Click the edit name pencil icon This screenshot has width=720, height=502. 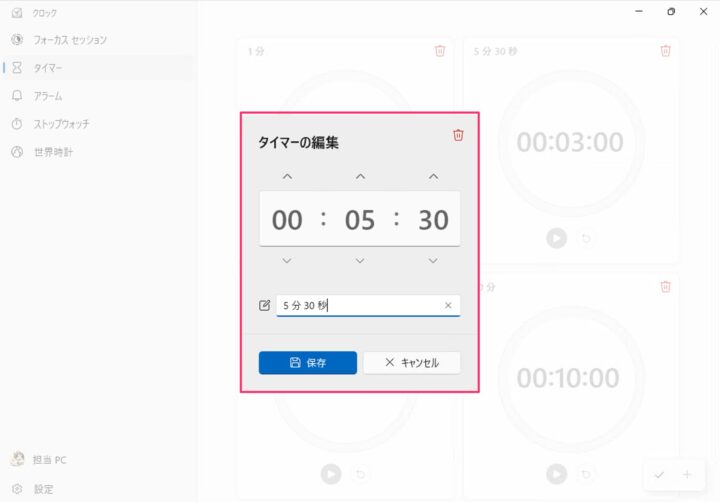pyautogui.click(x=265, y=306)
